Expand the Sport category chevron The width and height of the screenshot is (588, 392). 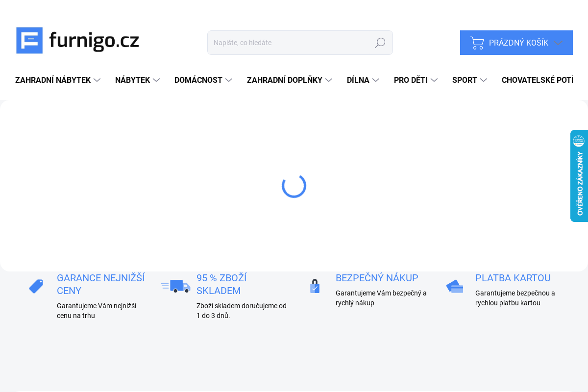pyautogui.click(x=484, y=80)
